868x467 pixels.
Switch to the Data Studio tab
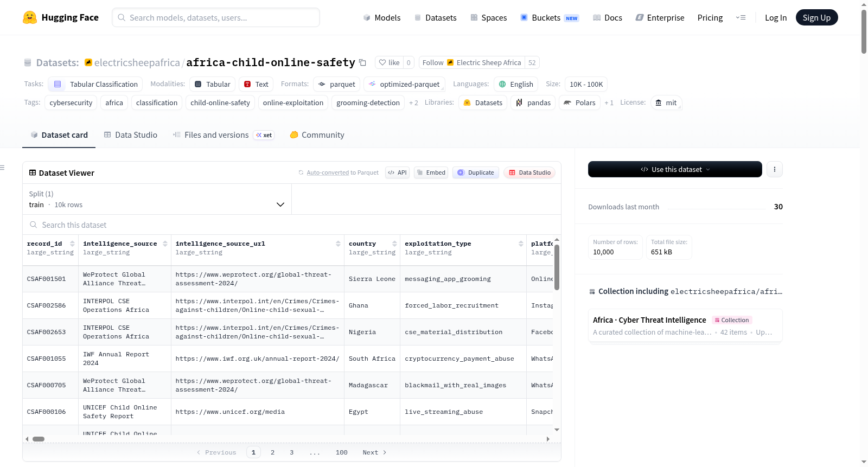(x=131, y=135)
